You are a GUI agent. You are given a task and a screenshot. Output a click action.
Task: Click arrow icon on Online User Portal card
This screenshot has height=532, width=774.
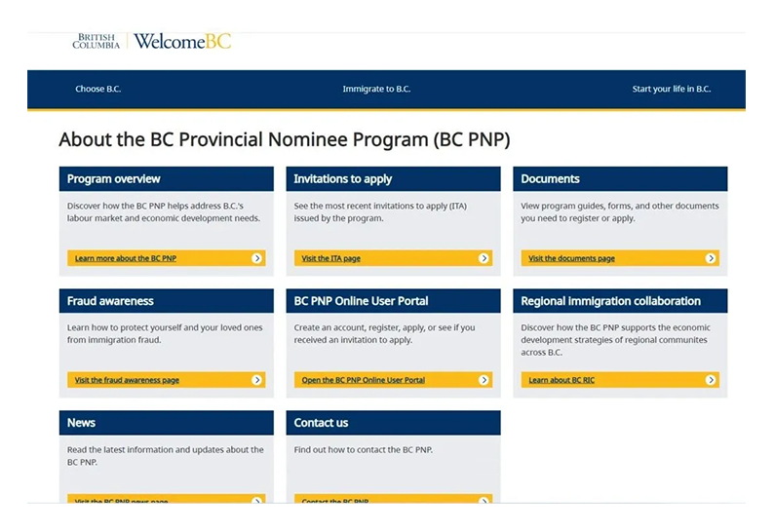pyautogui.click(x=484, y=380)
